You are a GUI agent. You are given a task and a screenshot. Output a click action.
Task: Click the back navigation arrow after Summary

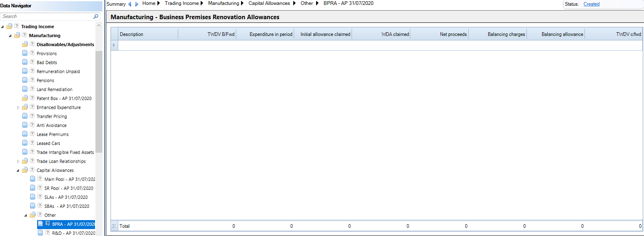pos(130,4)
